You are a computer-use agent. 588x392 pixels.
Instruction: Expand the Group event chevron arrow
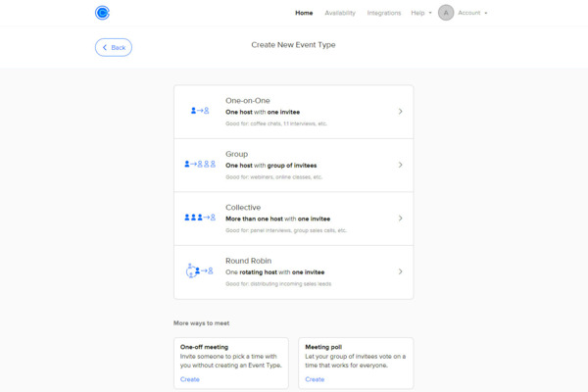[400, 165]
